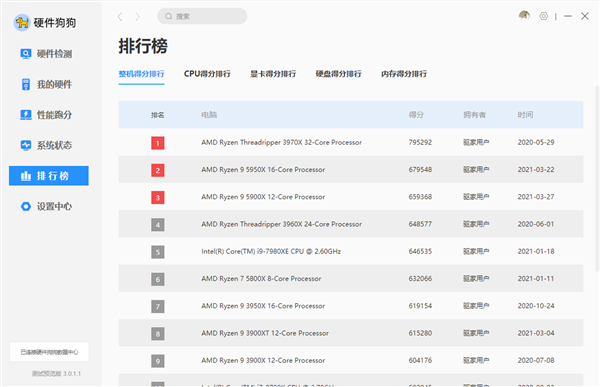This screenshot has width=600, height=387.
Task: Click the rank 1 red badge
Action: click(158, 143)
